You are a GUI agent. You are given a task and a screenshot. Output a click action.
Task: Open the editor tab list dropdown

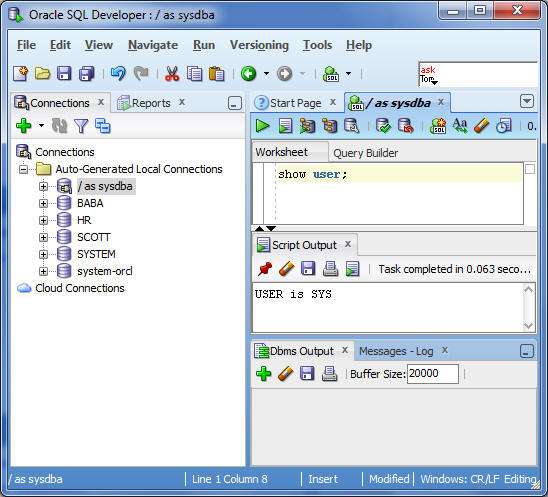point(527,101)
